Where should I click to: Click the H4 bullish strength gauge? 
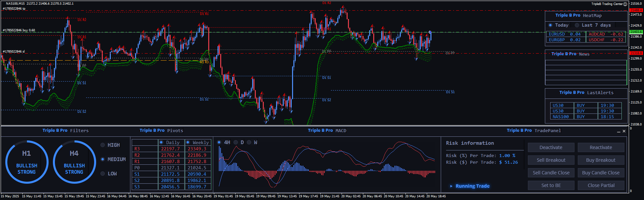(x=74, y=162)
